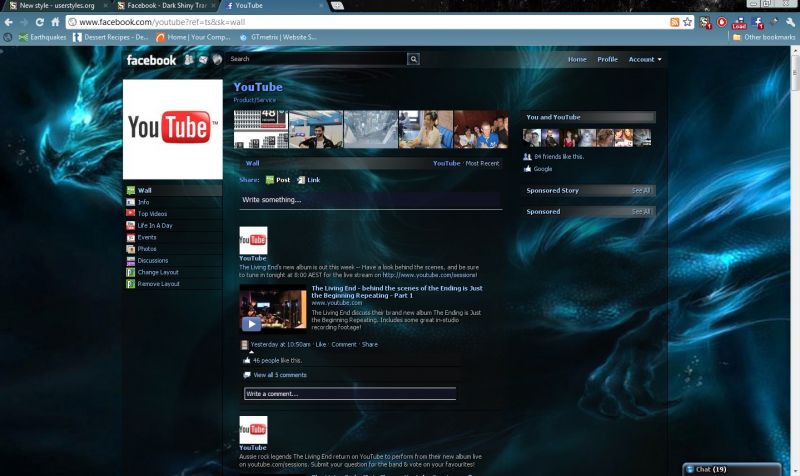
Task: See All in Sponsored section
Action: click(x=641, y=212)
